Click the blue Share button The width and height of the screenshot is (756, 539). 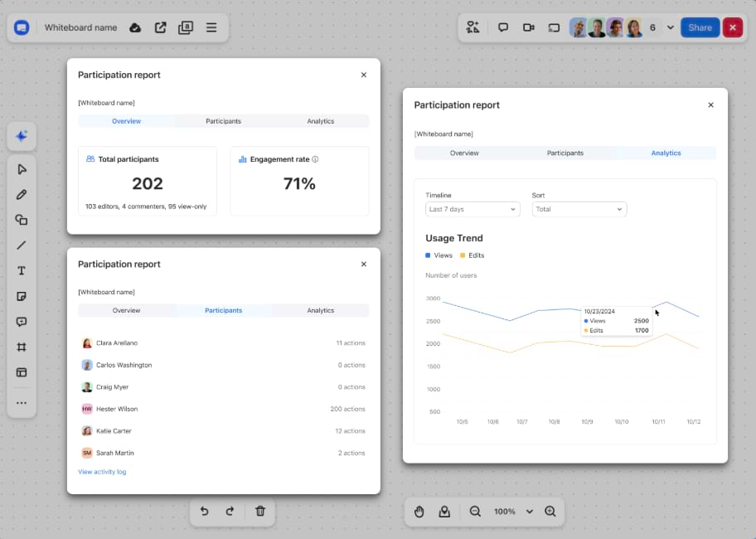[700, 27]
